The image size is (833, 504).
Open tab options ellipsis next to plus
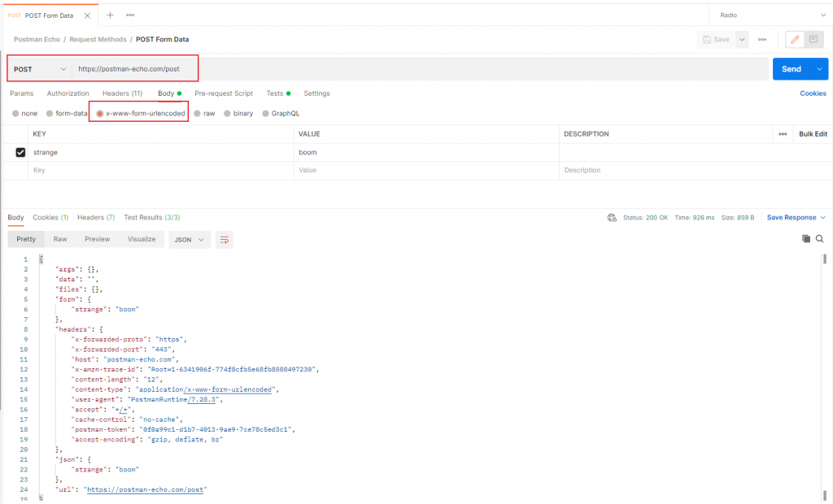pos(130,15)
